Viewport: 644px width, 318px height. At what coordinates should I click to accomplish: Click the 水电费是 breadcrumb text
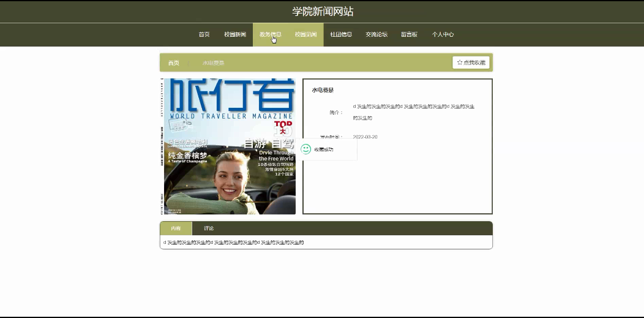[213, 63]
